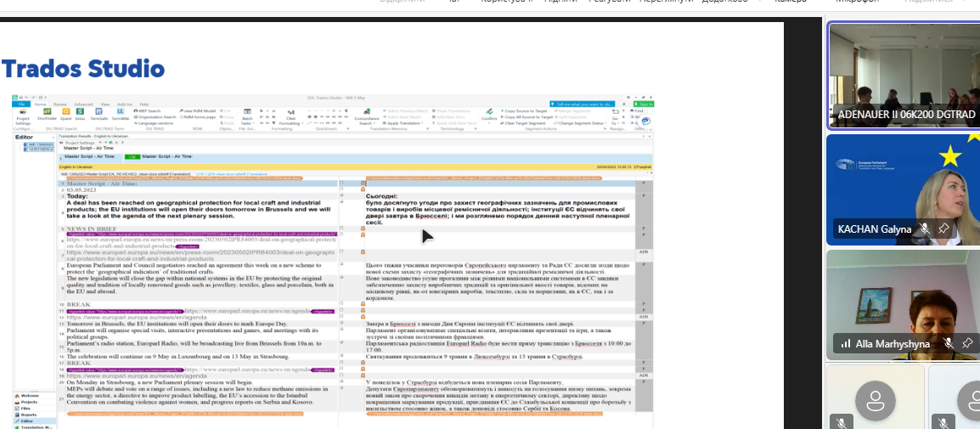Open the File menu tab

click(23, 104)
